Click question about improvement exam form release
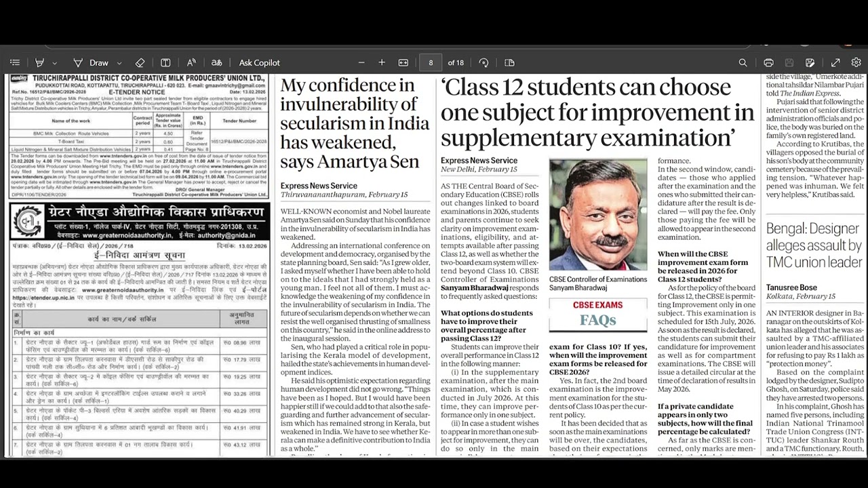The image size is (868, 488). point(703,266)
